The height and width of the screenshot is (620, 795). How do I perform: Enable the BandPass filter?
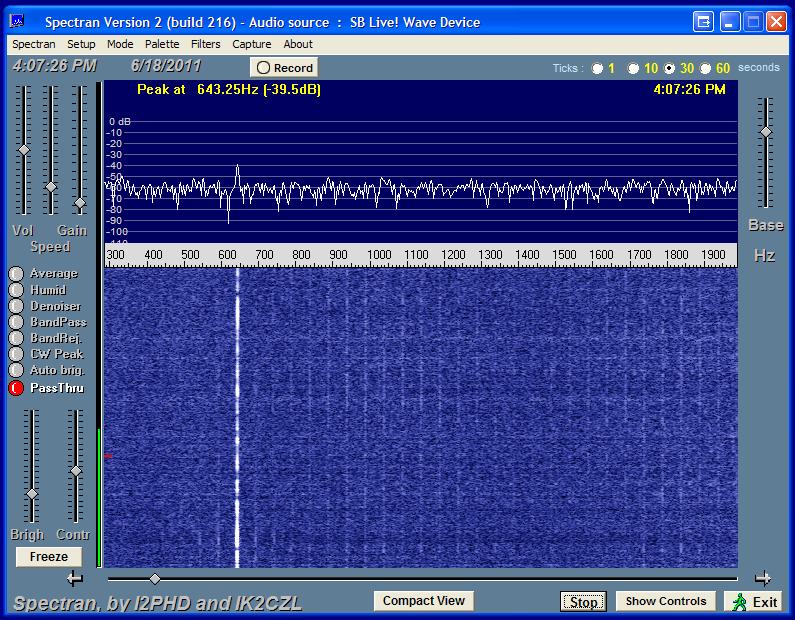click(x=16, y=322)
